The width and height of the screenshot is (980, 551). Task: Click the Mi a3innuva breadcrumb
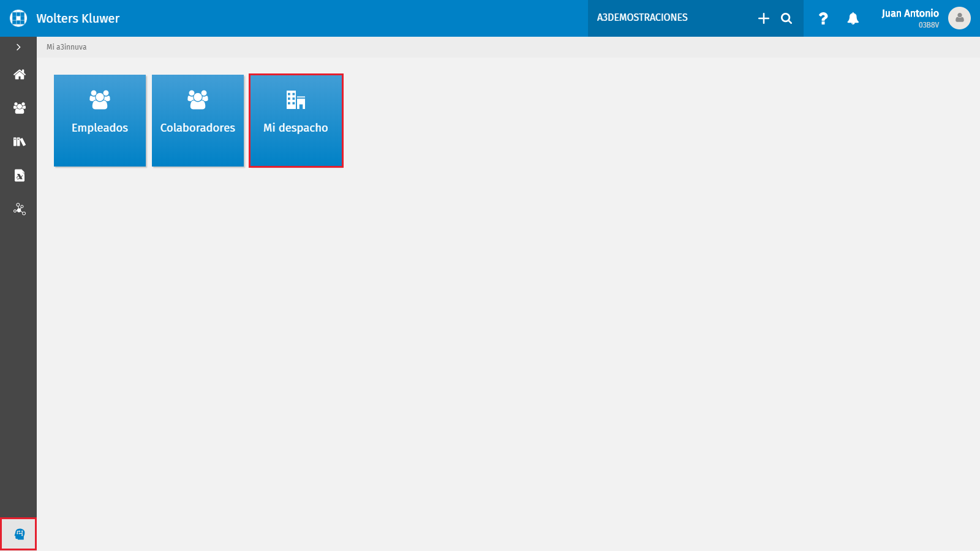click(67, 47)
